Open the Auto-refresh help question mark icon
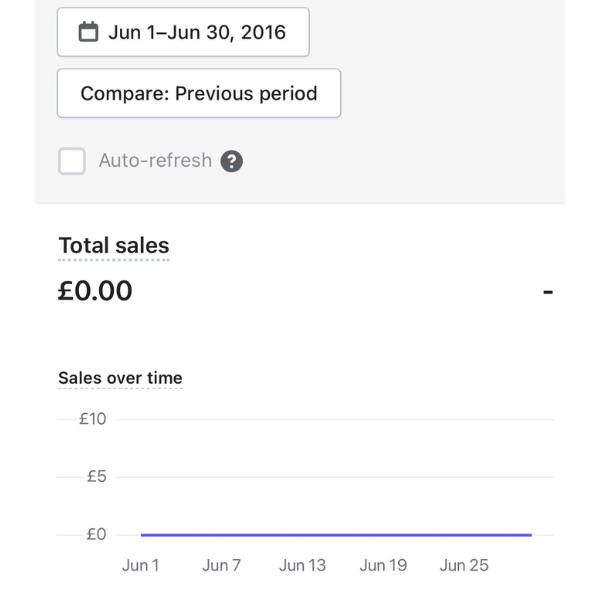600x600 pixels. 231,161
